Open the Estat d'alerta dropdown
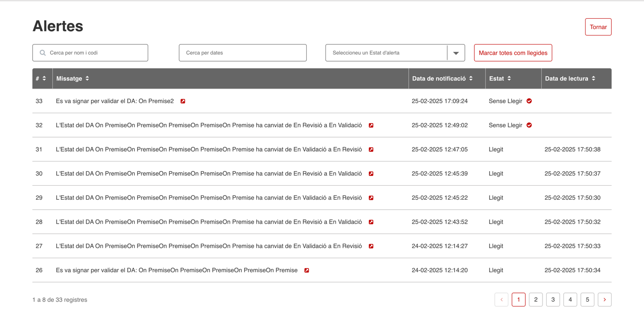The width and height of the screenshot is (644, 320). [x=456, y=53]
